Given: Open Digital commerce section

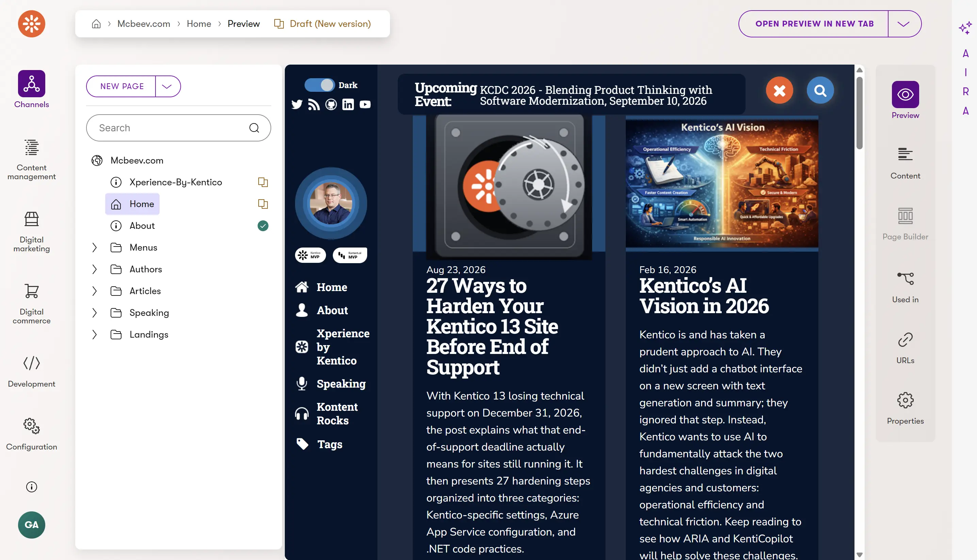Looking at the screenshot, I should 32,304.
